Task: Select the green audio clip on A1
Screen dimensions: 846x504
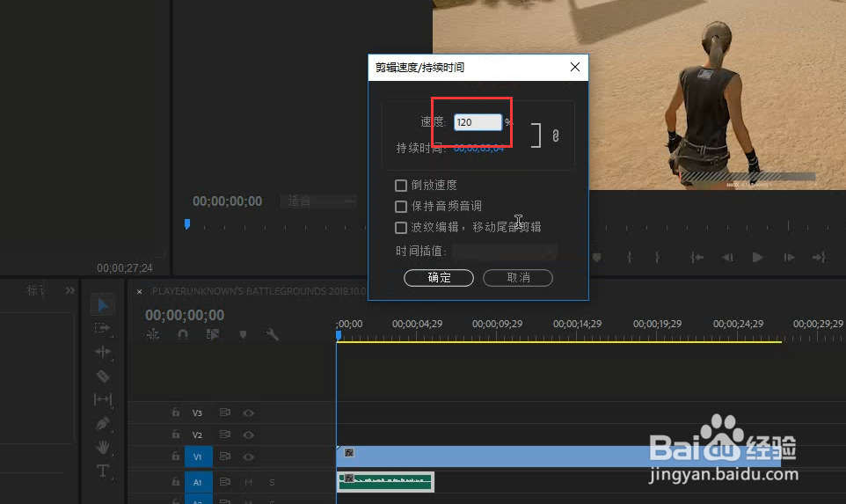Action: (x=385, y=482)
